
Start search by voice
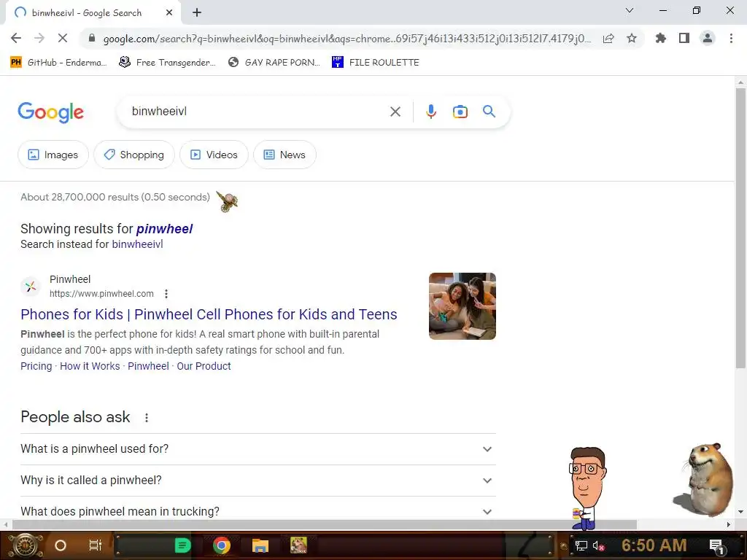point(431,112)
